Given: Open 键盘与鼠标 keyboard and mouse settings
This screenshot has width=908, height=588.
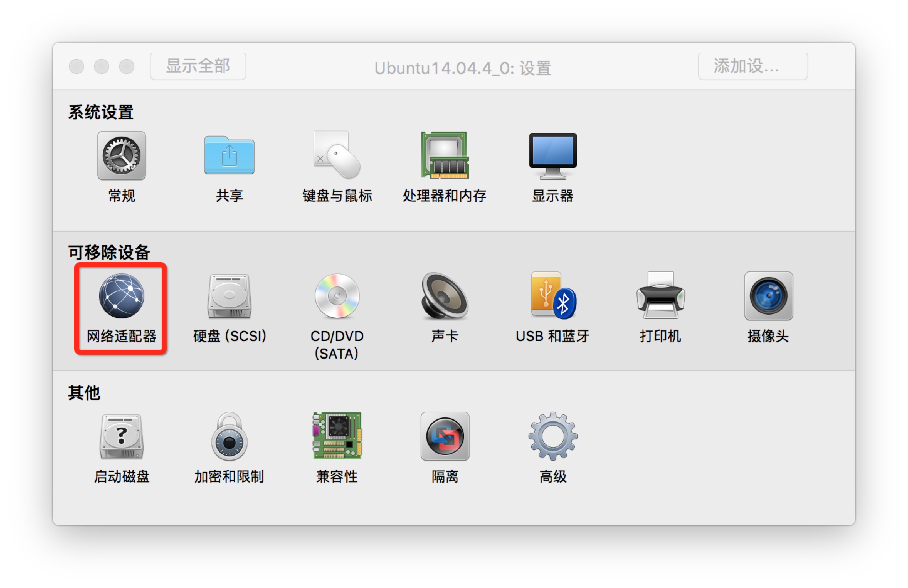Looking at the screenshot, I should [x=337, y=155].
